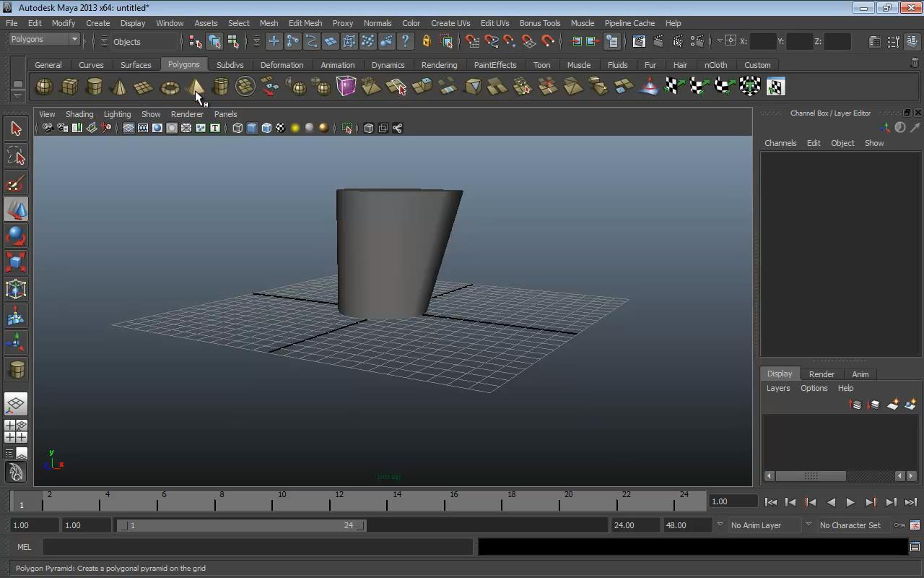The height and width of the screenshot is (578, 924).
Task: Activate the Lasso select tool
Action: (16, 156)
